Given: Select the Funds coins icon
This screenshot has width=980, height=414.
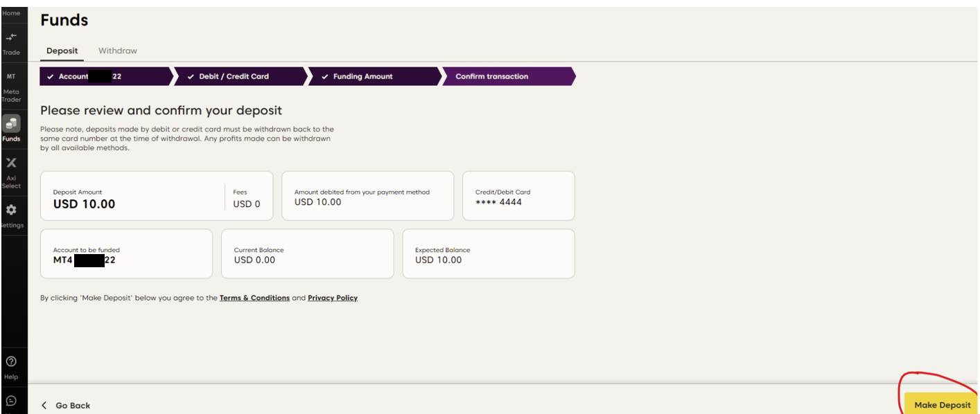Looking at the screenshot, I should tap(11, 123).
